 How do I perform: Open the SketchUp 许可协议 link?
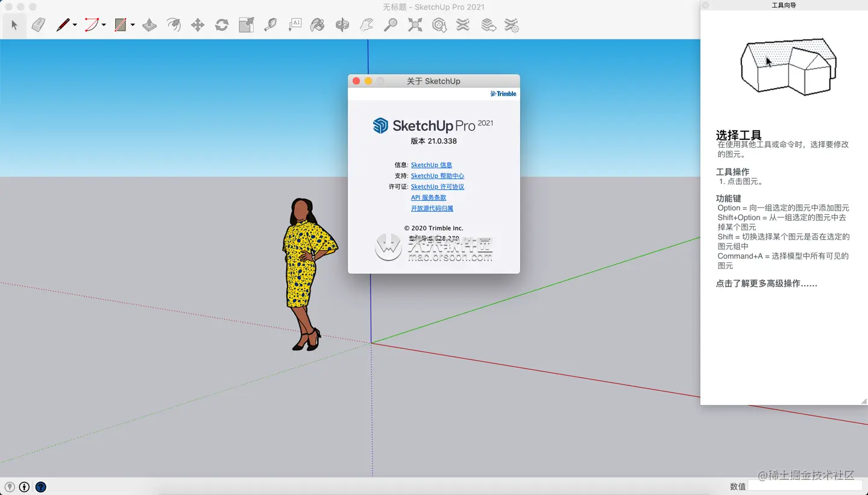[x=438, y=187]
